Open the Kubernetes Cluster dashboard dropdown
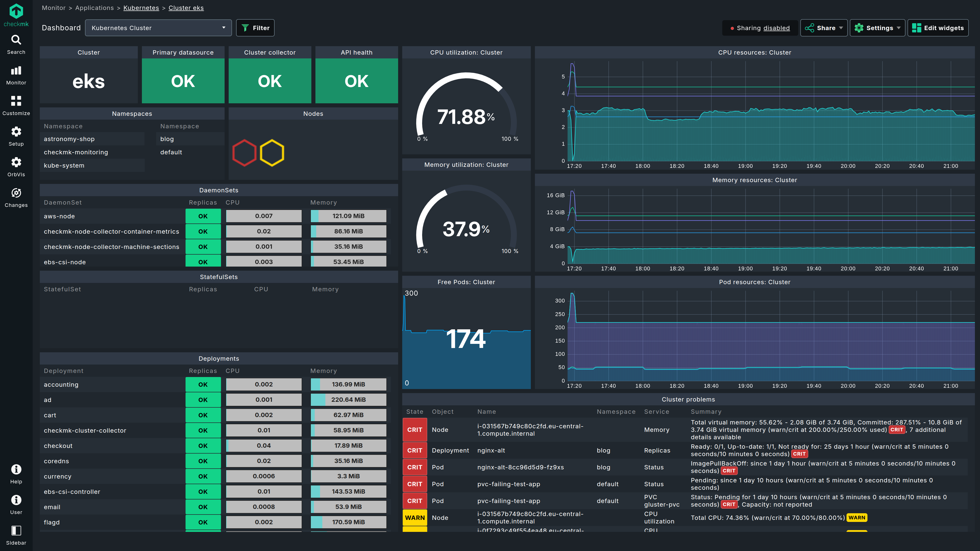The width and height of the screenshot is (980, 551). tap(158, 28)
